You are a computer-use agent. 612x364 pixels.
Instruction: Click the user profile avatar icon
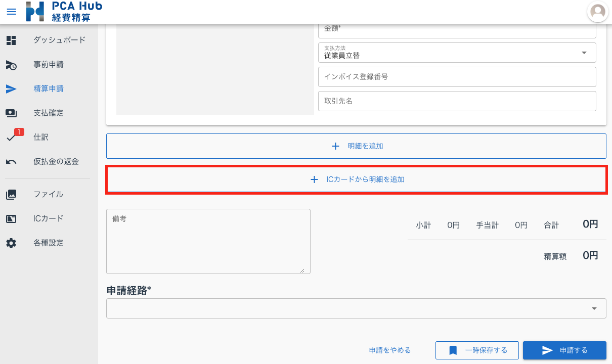598,12
